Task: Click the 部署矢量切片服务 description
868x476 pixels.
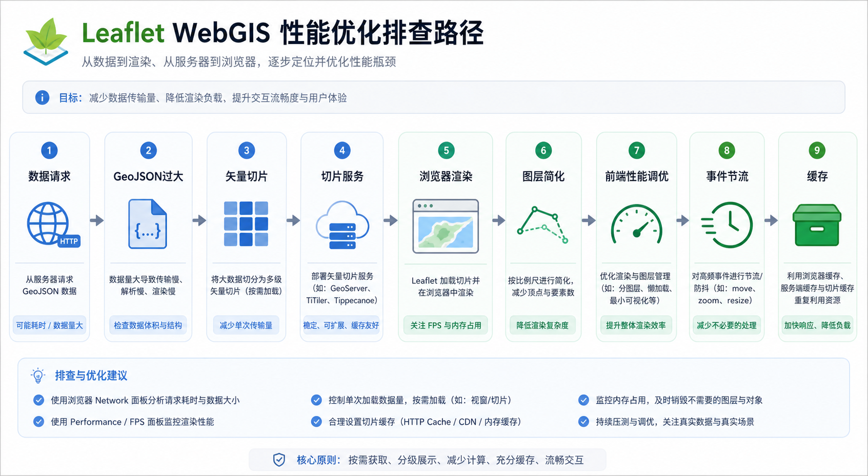Action: (x=342, y=288)
